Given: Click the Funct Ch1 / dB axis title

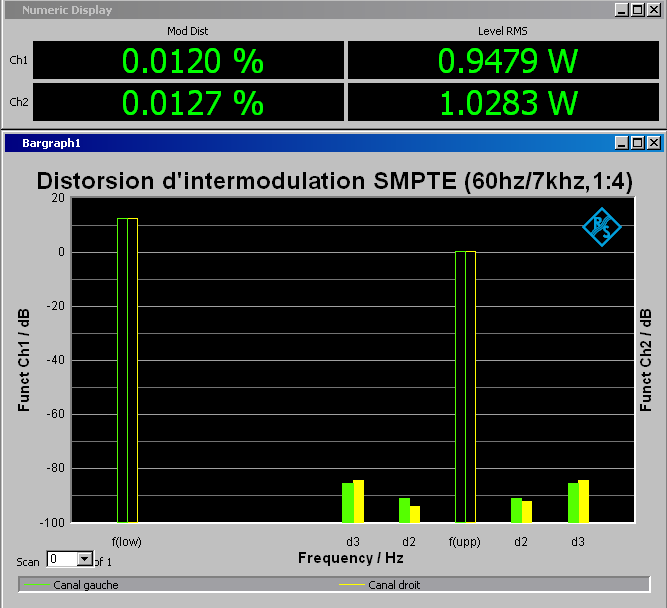Looking at the screenshot, I should (24, 360).
